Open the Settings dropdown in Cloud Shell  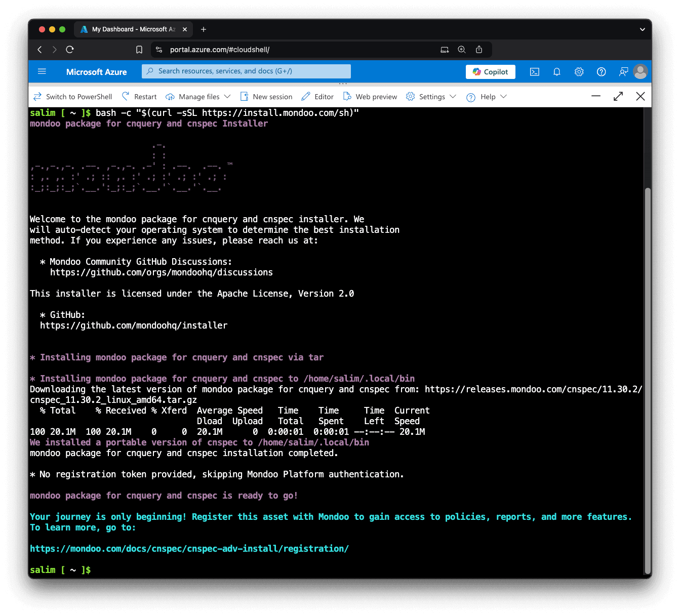click(x=430, y=96)
